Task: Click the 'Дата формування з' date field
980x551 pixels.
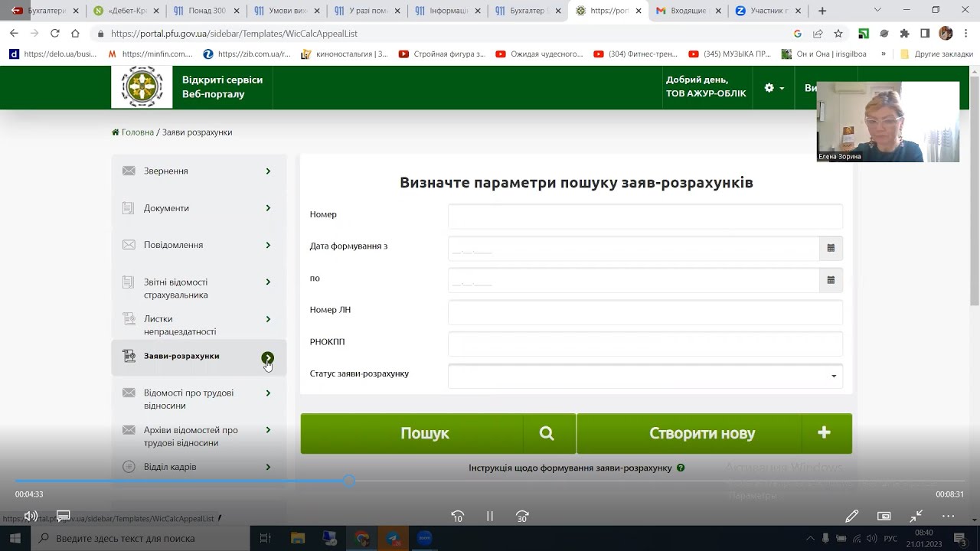Action: click(634, 248)
